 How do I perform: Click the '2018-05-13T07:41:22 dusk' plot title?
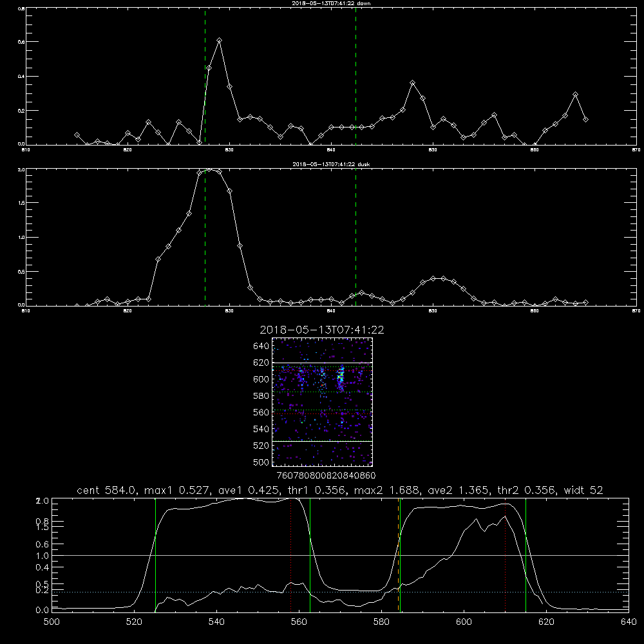click(x=331, y=164)
